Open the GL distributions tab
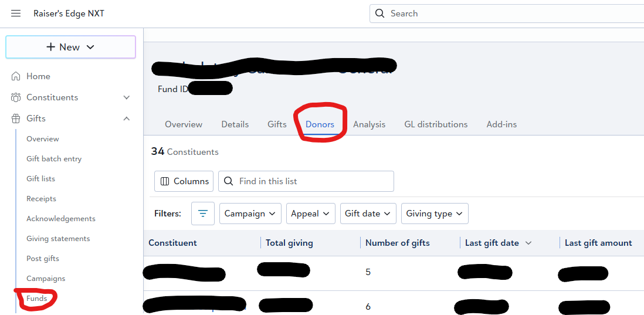The width and height of the screenshot is (644, 315). (x=436, y=124)
